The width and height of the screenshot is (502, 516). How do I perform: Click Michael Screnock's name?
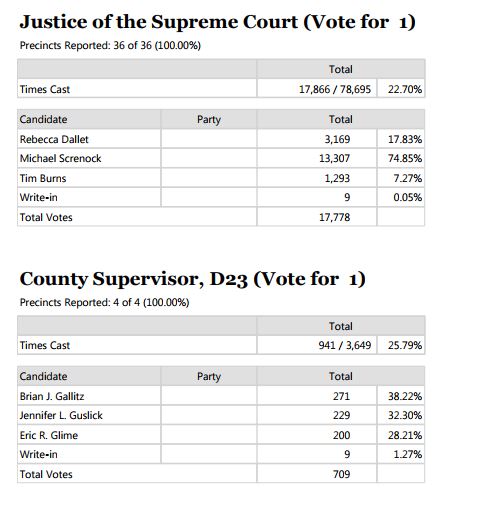60,158
